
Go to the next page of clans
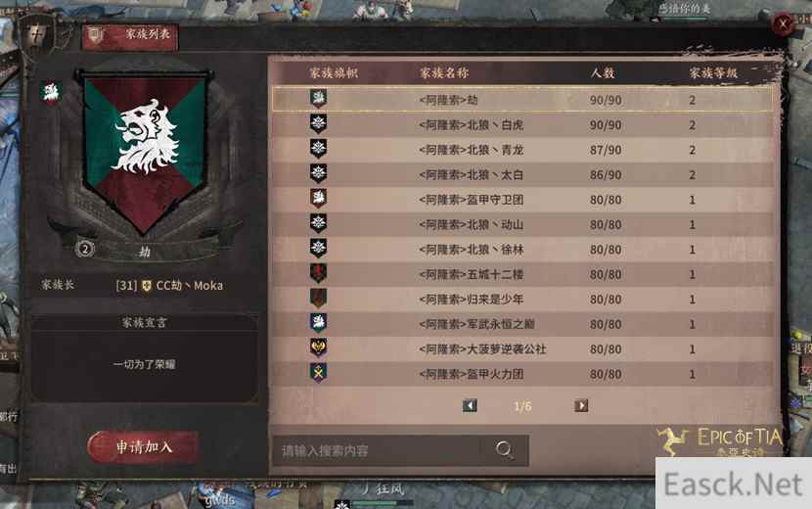pos(581,406)
